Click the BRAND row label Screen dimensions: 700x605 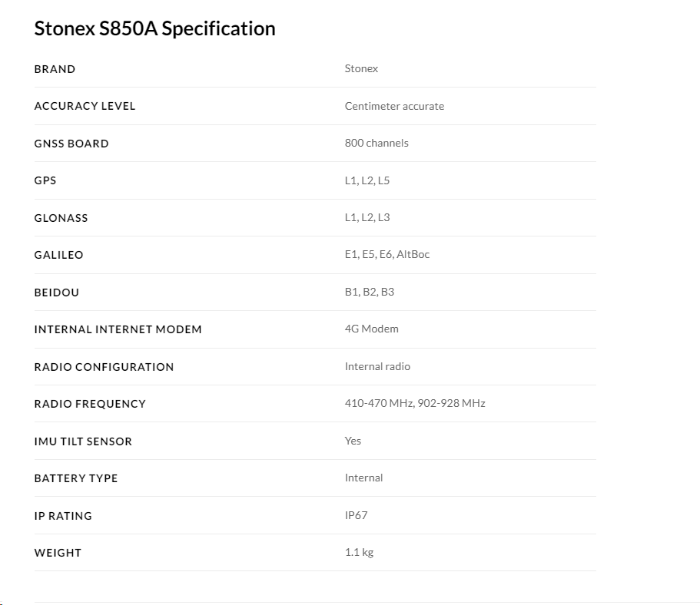click(x=55, y=69)
